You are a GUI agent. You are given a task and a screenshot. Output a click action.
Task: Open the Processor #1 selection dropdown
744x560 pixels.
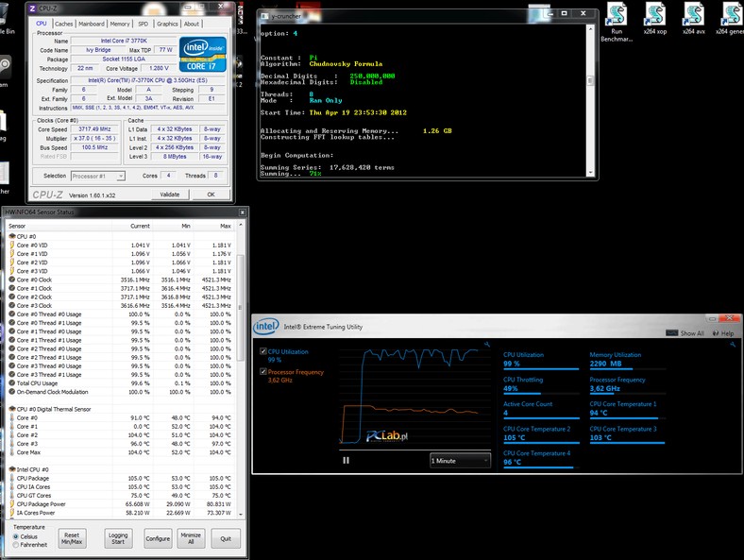(x=98, y=176)
